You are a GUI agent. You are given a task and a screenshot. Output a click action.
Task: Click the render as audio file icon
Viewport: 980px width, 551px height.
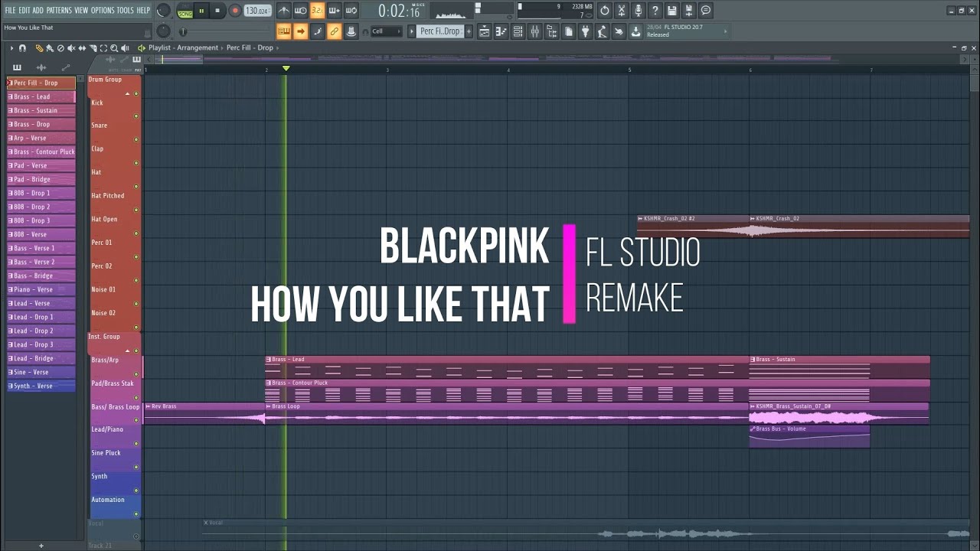[689, 11]
